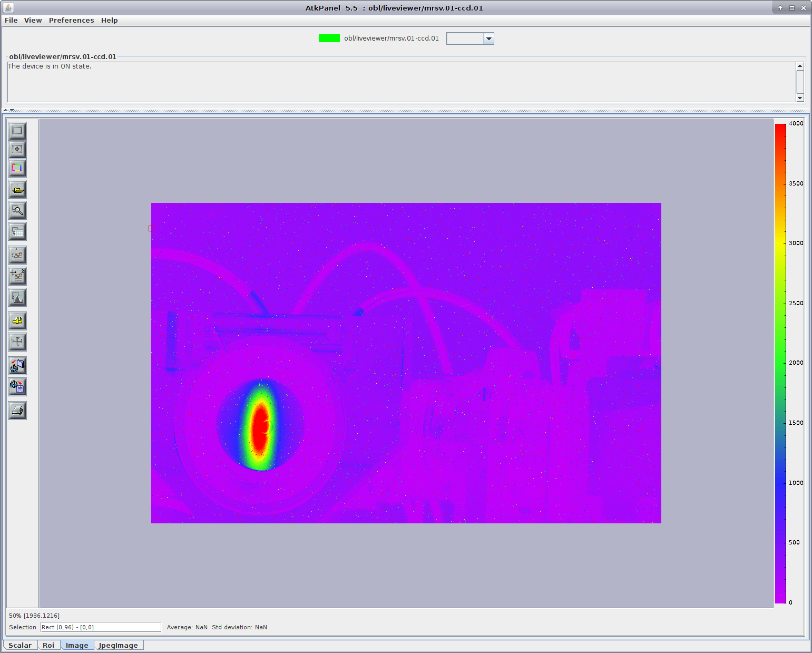Click the select-all (maximize selection) icon
The width and height of the screenshot is (812, 653).
tap(17, 149)
